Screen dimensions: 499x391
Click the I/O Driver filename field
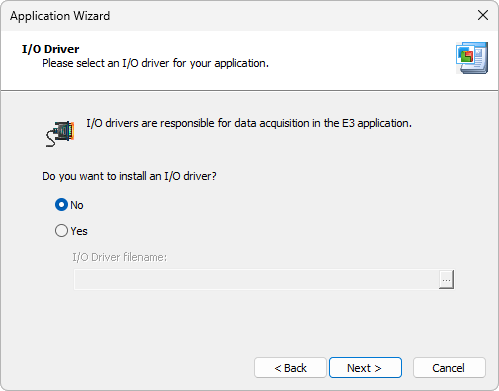256,280
